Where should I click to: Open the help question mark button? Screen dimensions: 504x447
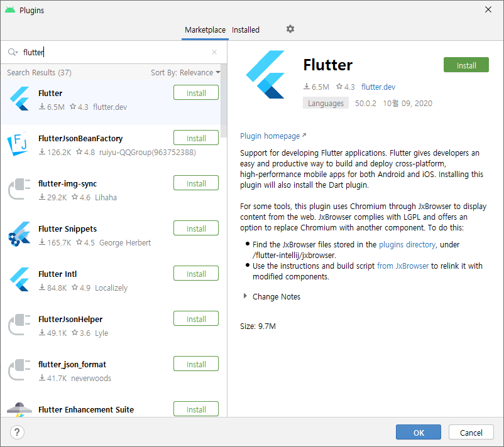point(17,432)
